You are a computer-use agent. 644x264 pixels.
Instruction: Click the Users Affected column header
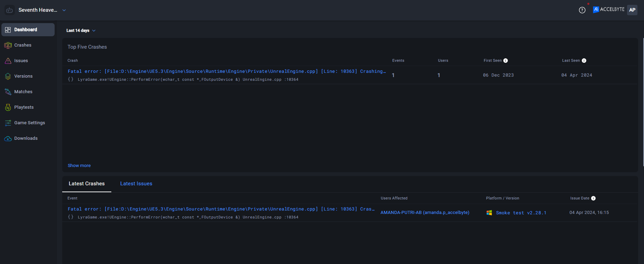click(x=394, y=198)
